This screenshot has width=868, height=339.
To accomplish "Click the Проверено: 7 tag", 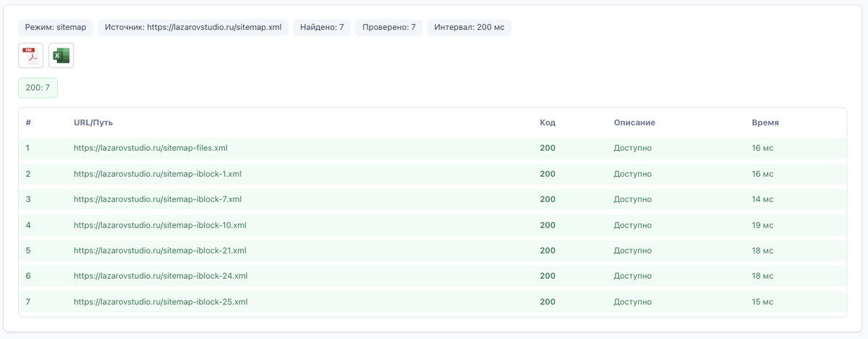I will 389,28.
